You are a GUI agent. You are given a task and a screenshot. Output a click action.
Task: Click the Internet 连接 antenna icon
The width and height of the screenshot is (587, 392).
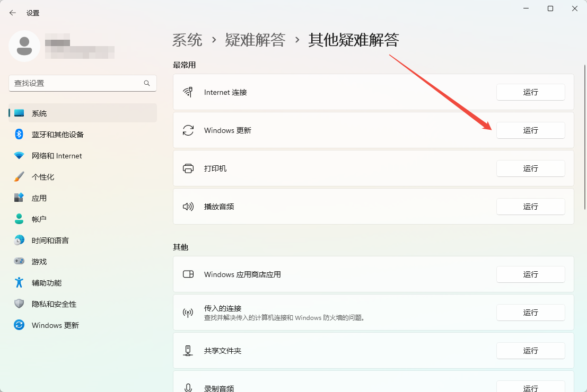[188, 92]
